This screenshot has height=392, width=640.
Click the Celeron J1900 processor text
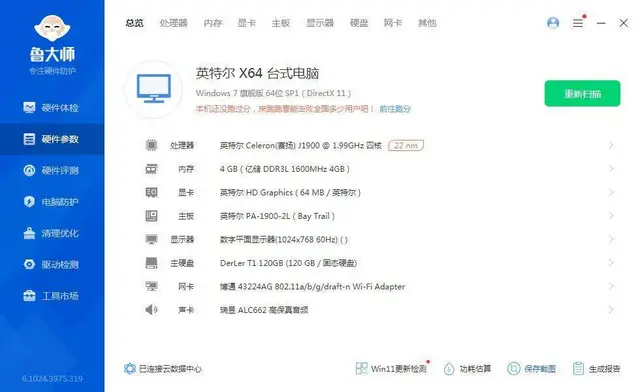[x=301, y=145]
